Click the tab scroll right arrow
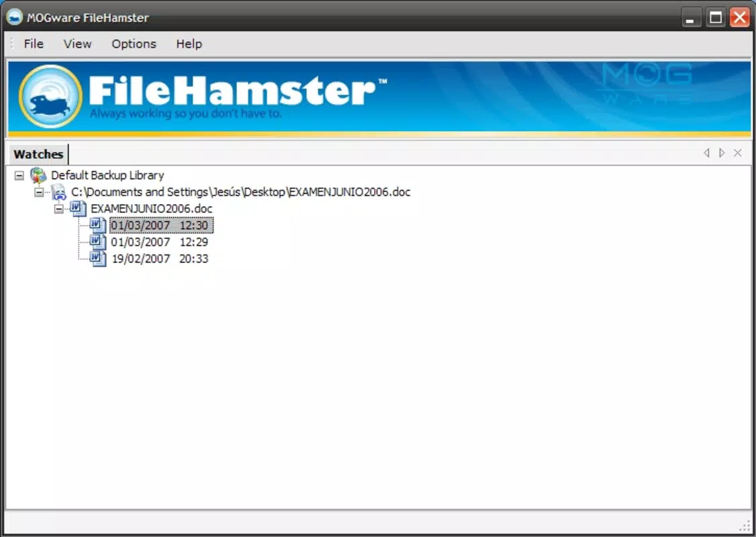Screen dimensions: 756x537 722,153
